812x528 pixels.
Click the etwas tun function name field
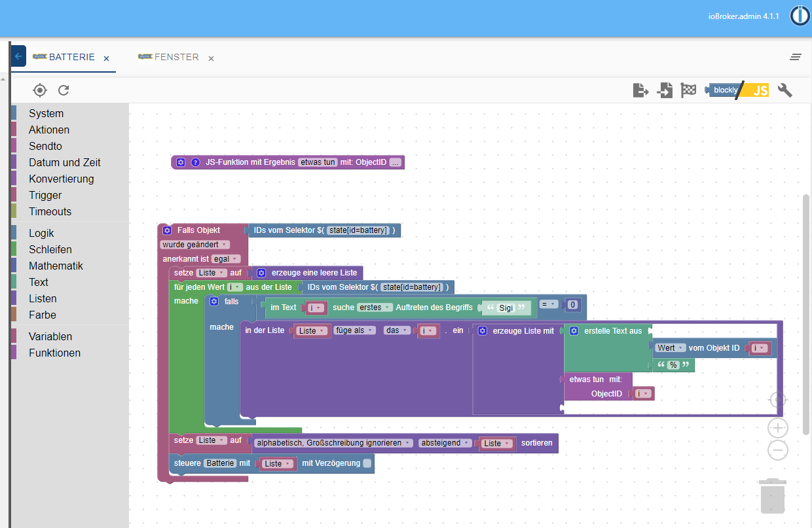(x=318, y=162)
